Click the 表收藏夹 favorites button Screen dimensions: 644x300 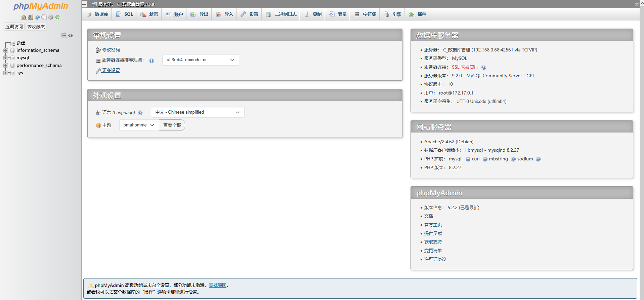pyautogui.click(x=36, y=27)
